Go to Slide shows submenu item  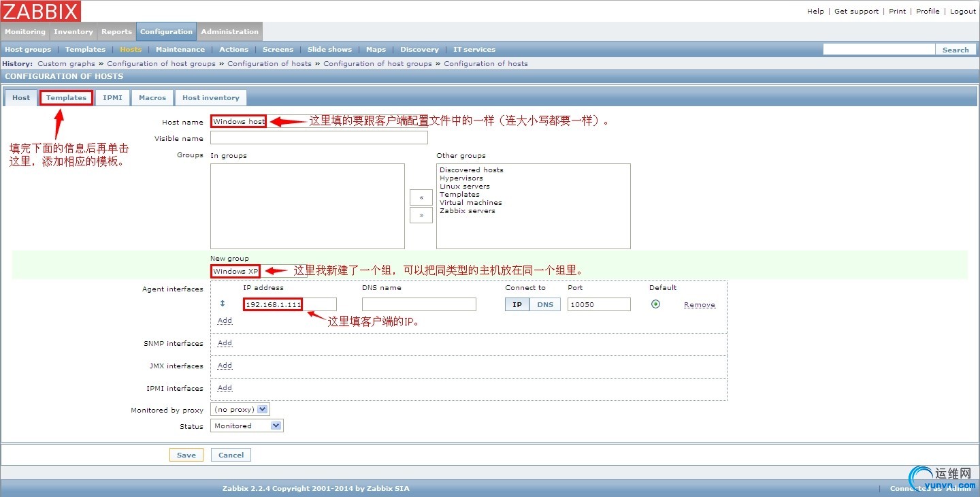[x=329, y=50]
